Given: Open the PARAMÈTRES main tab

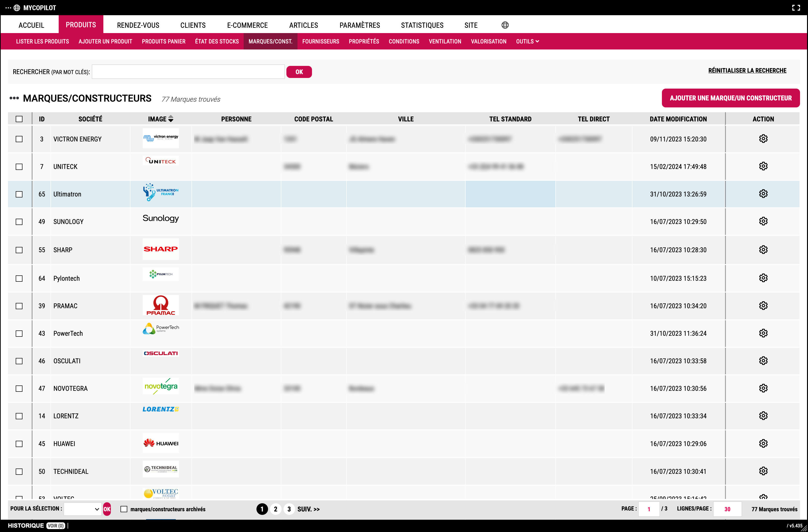Looking at the screenshot, I should pos(360,25).
